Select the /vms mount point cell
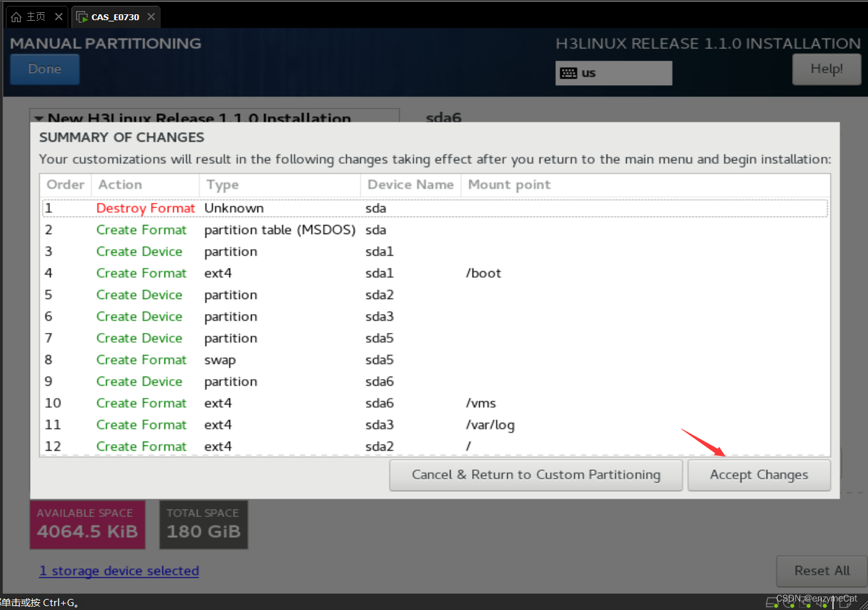The width and height of the screenshot is (868, 610). 481,403
